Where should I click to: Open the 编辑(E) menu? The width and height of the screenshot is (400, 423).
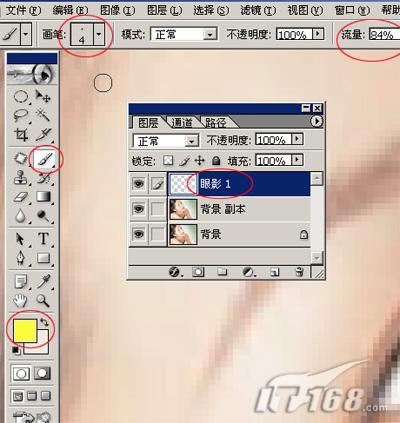(71, 10)
